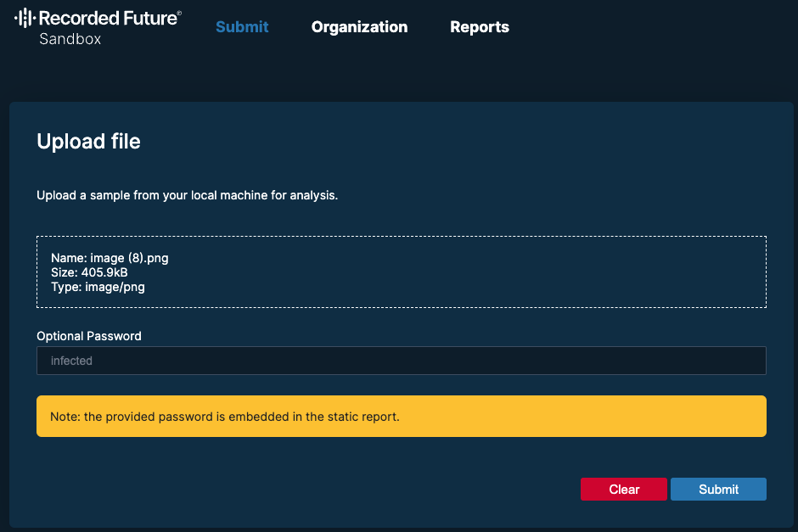Switch to the Organization tab
The image size is (798, 532).
359,27
